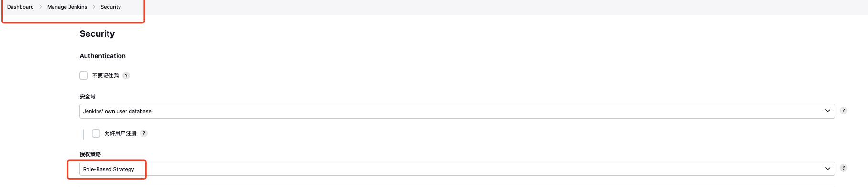This screenshot has width=868, height=196.
Task: Click the 允许用户注册 label text
Action: [x=120, y=133]
